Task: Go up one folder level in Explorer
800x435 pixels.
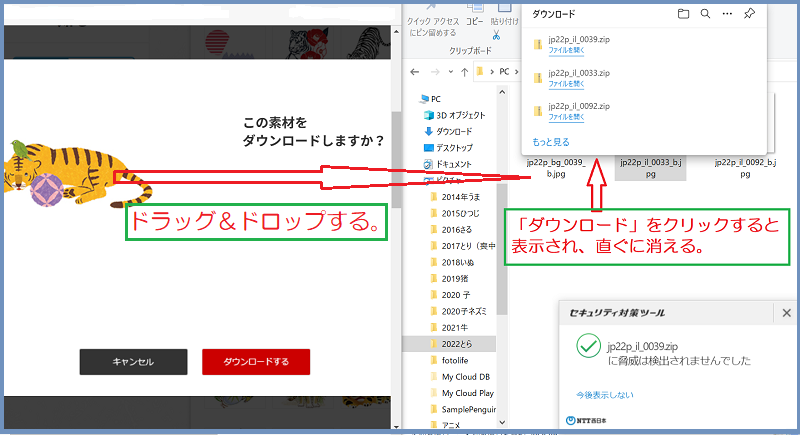Action: [x=464, y=72]
